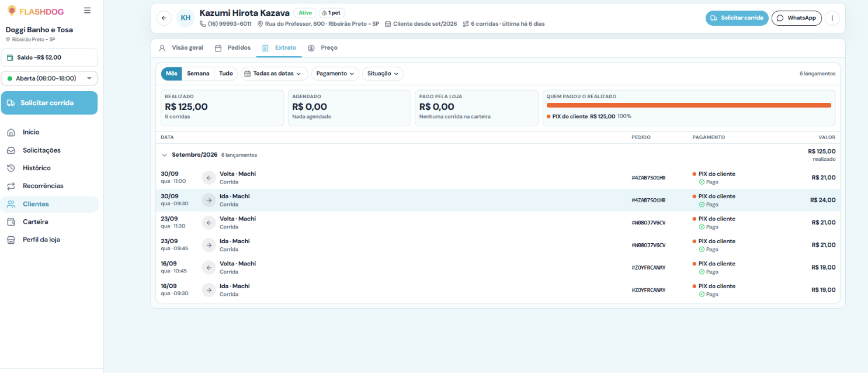Select the Extrato tab
This screenshot has width=868, height=373.
pos(279,48)
